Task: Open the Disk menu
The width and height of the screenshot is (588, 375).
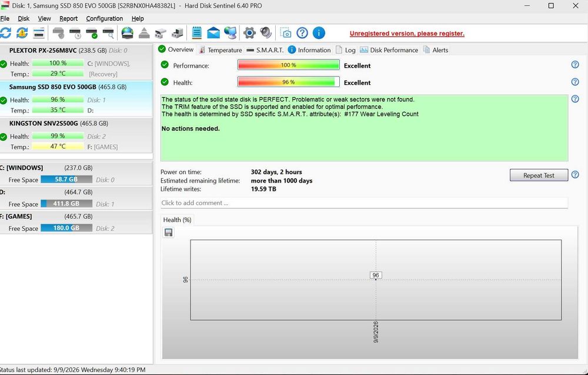Action: pos(24,18)
